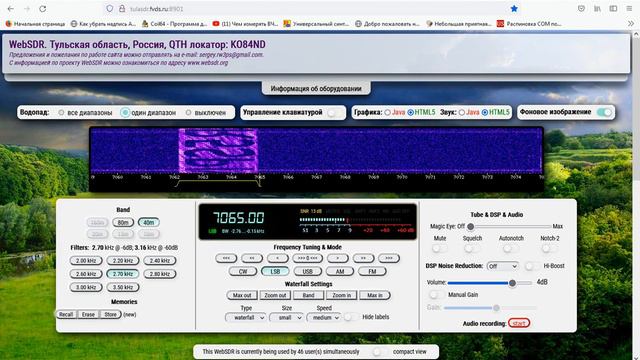This screenshot has width=640, height=360.
Task: Switch mode to LSB
Action: [x=275, y=271]
